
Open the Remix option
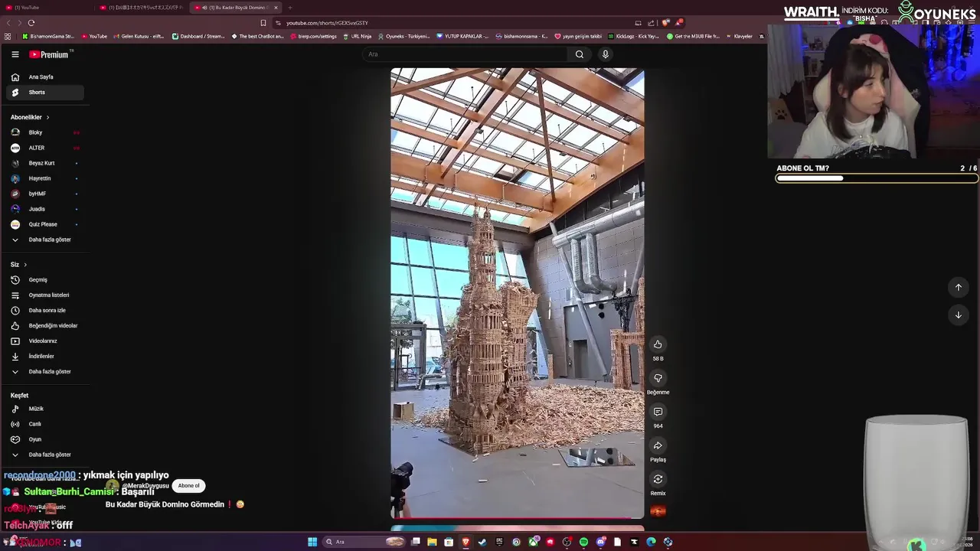click(658, 479)
